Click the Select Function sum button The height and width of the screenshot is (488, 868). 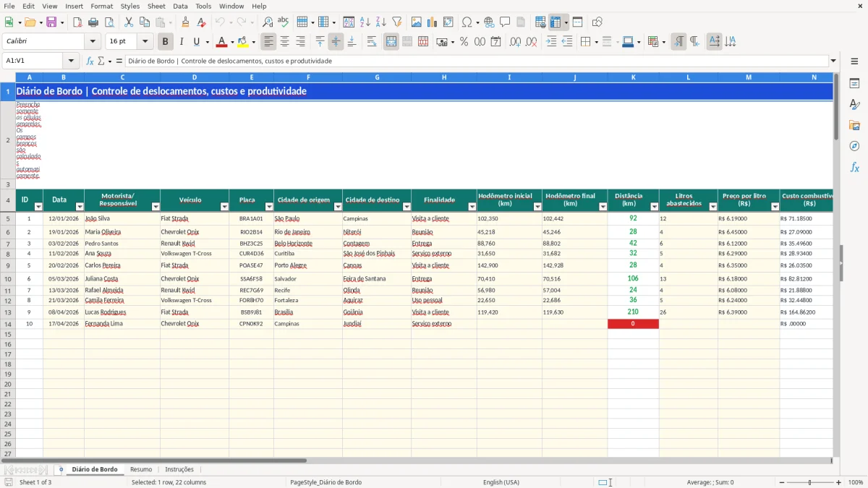(x=101, y=61)
